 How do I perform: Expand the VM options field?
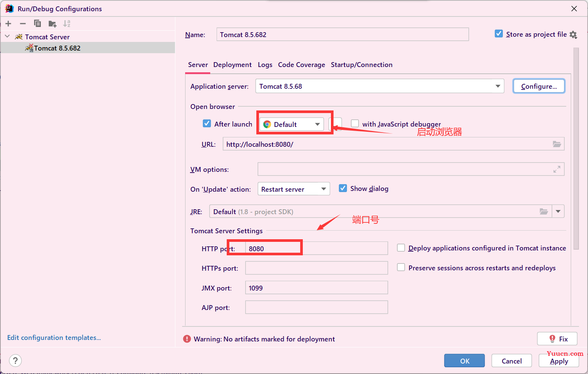(x=557, y=169)
